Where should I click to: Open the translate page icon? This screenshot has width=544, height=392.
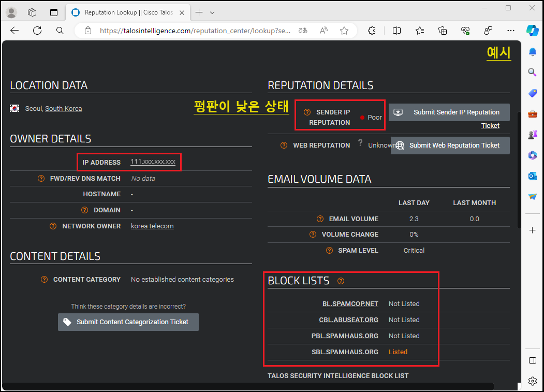point(303,31)
